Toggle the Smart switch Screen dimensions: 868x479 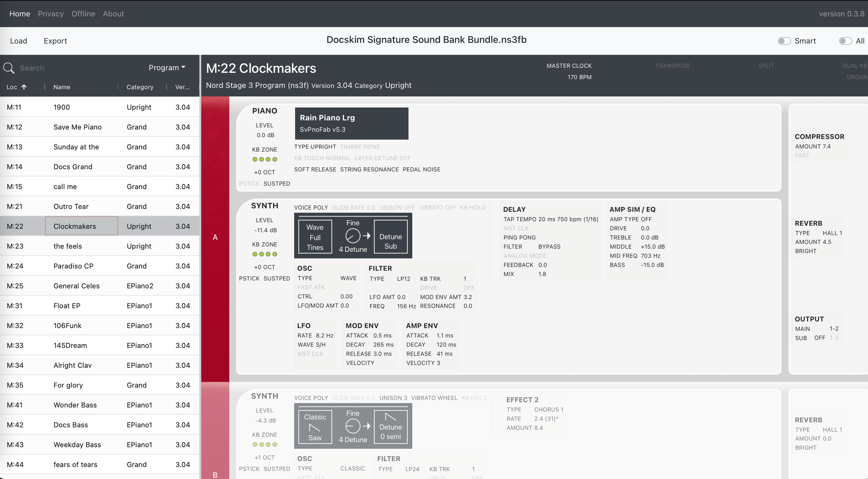click(784, 41)
